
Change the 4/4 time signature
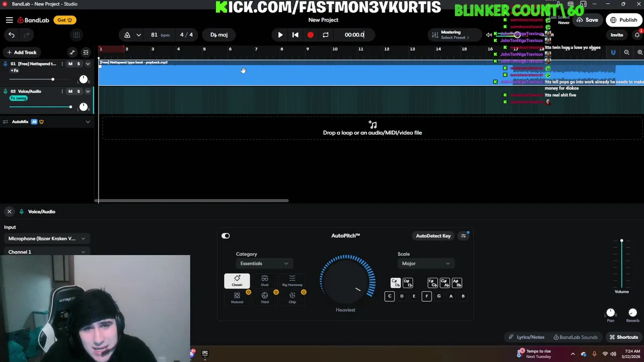pos(186,35)
